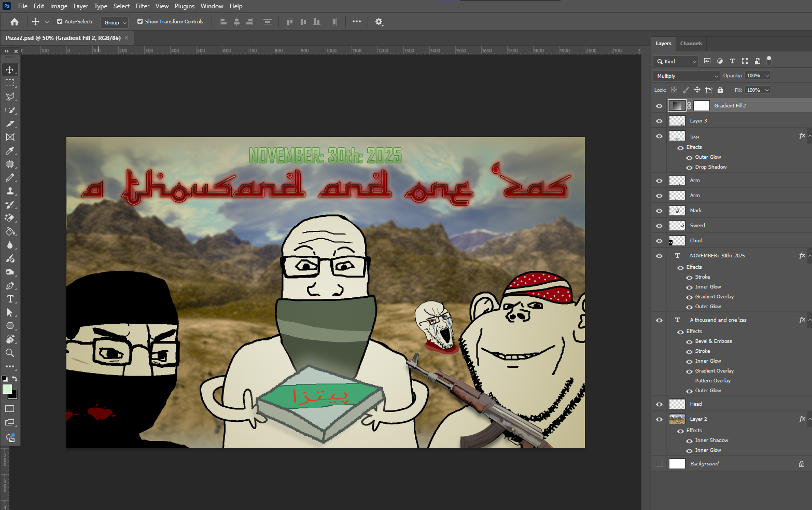Open the Opacity slider dropdown arrow

click(767, 76)
